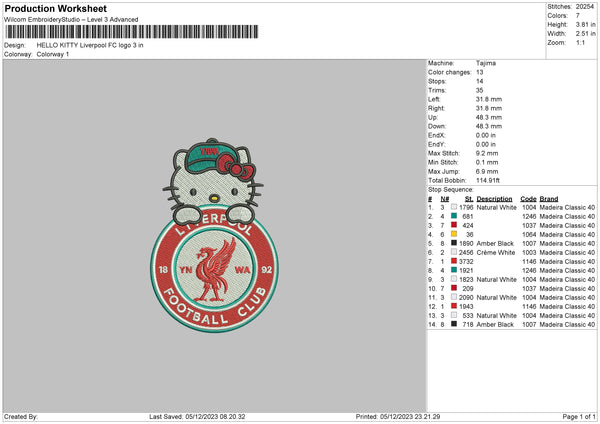This screenshot has width=600, height=424.
Task: Select the white swatch beside 1796 stitches
Action: pyautogui.click(x=454, y=207)
